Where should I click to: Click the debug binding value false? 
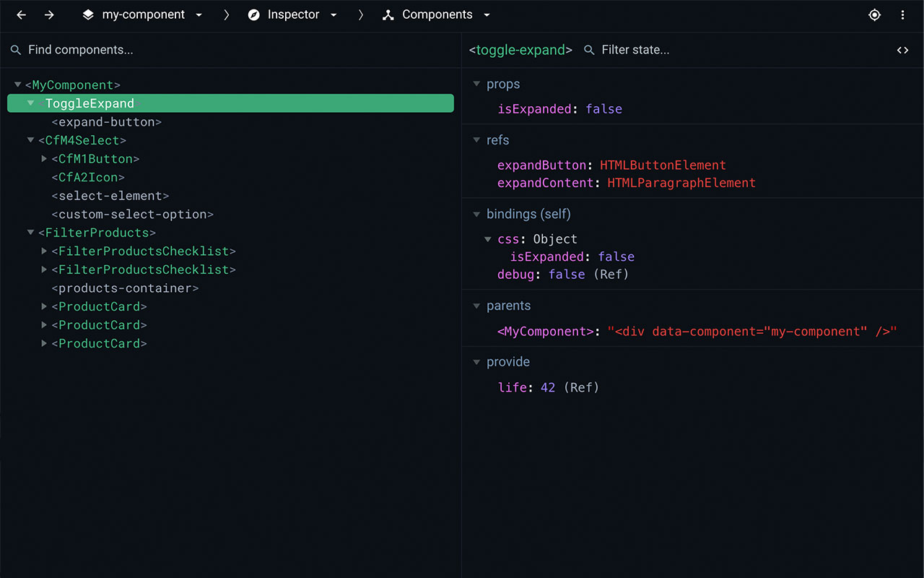click(567, 275)
